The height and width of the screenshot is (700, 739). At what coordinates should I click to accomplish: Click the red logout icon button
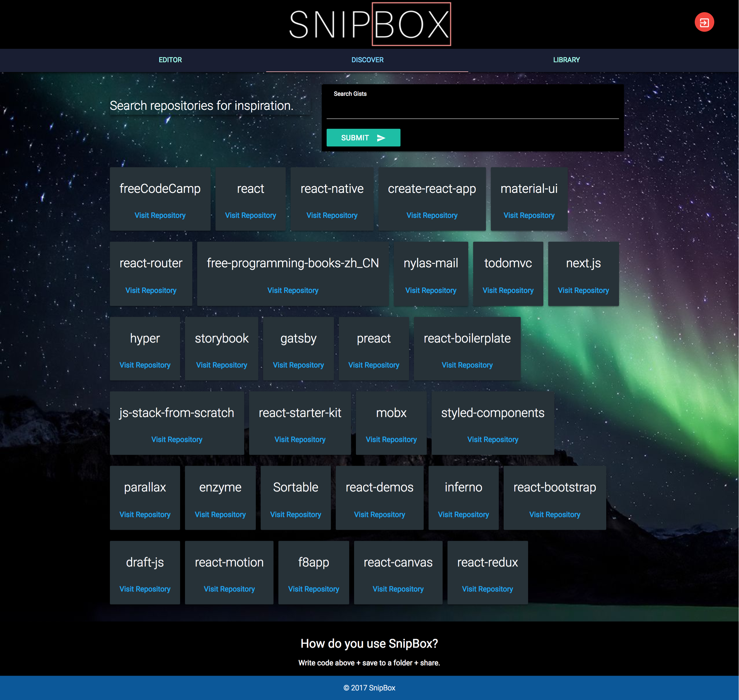pyautogui.click(x=704, y=23)
